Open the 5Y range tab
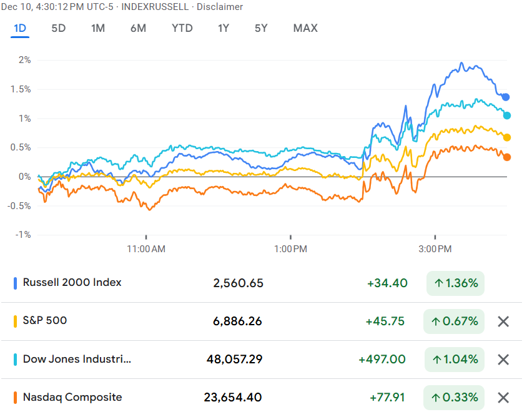Screen dimensions: 532x417 [x=261, y=28]
